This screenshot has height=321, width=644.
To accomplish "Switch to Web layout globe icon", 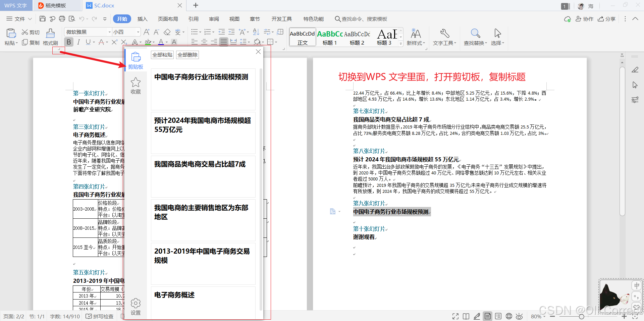I will (509, 316).
